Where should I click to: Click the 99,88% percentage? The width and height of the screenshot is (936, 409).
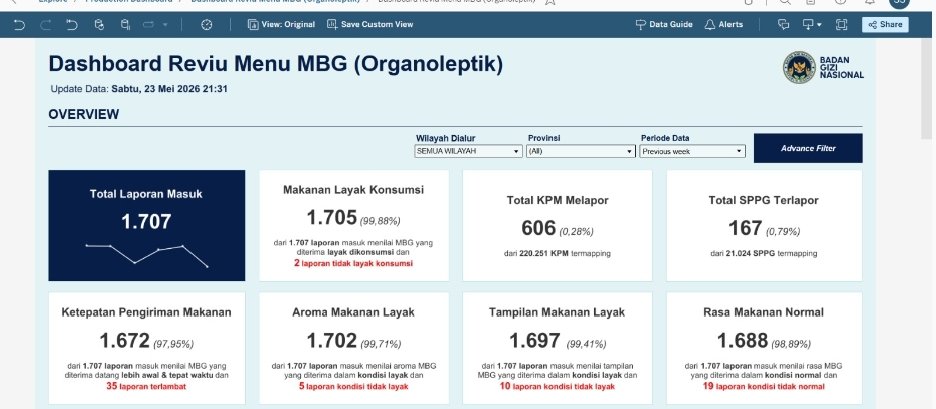(380, 221)
